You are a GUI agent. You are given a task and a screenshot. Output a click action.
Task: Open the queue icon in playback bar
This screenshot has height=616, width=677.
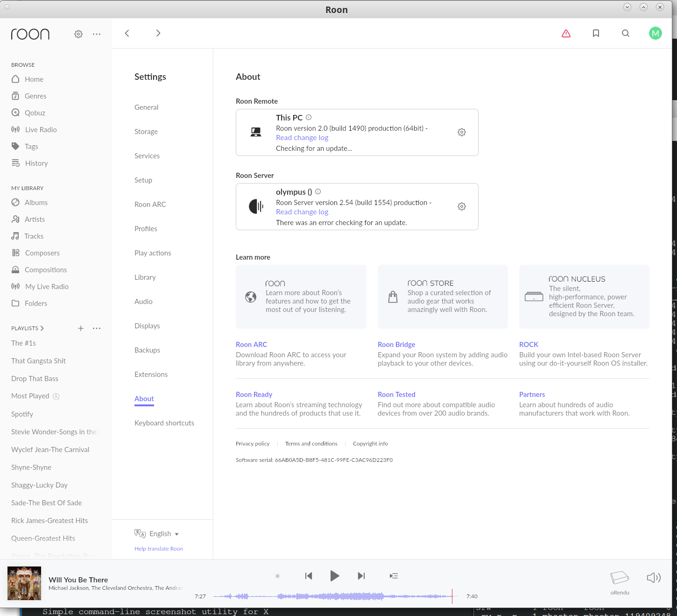394,576
